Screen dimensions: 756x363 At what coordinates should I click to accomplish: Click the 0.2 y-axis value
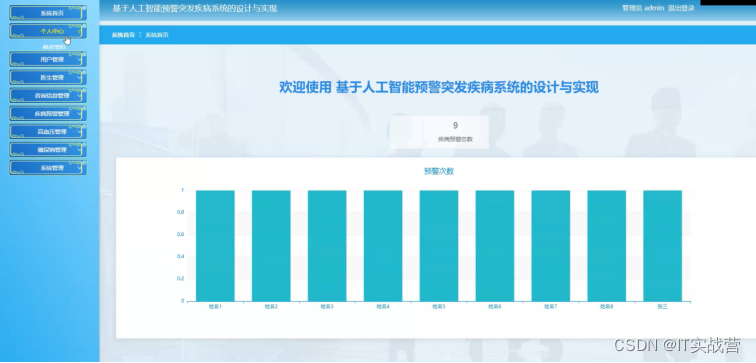click(180, 279)
